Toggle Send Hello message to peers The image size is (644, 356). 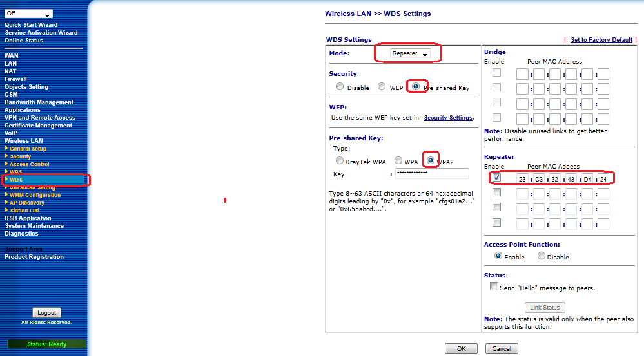(x=494, y=287)
